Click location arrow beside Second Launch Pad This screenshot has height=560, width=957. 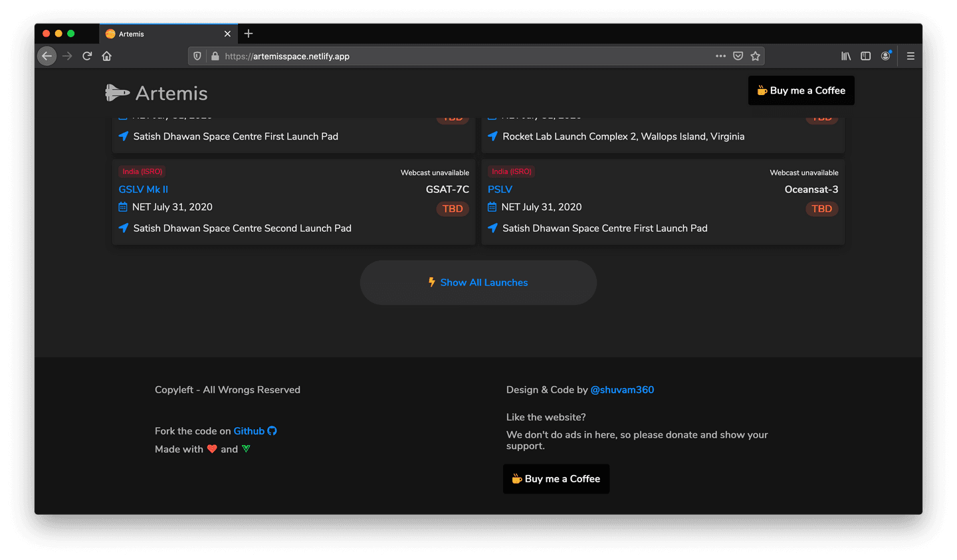(x=124, y=228)
